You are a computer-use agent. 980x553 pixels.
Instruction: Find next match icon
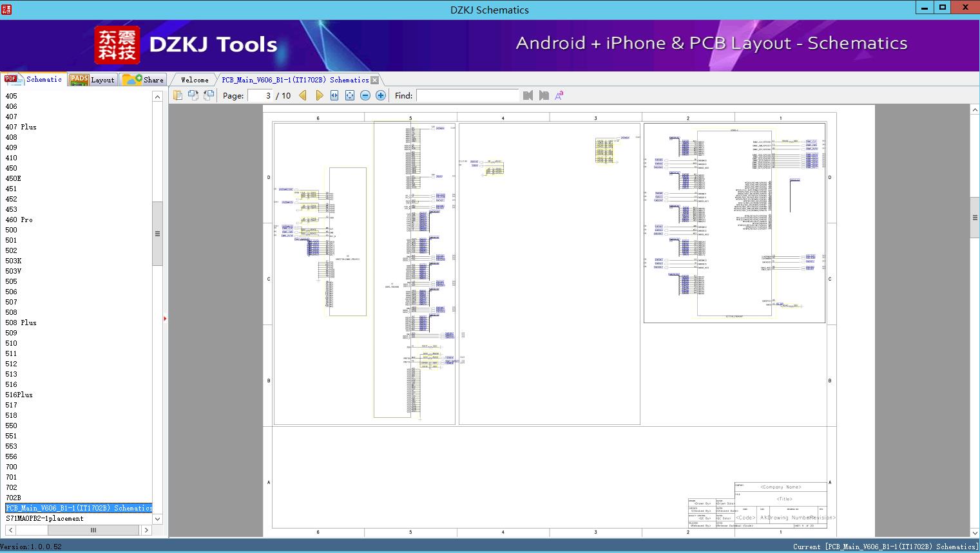544,95
